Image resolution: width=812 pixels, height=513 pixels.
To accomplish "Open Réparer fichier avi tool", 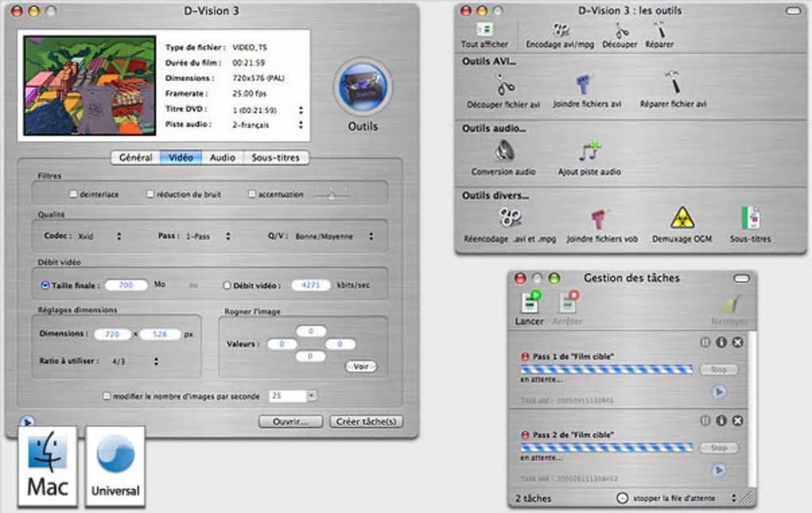I will pos(673,90).
